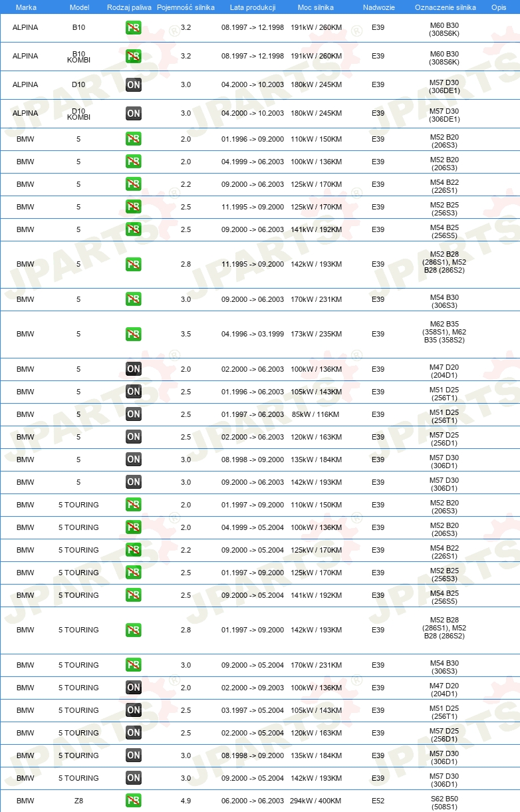
Task: Select petrol icon for BMW 5 110kW / 150KM
Action: [x=134, y=139]
